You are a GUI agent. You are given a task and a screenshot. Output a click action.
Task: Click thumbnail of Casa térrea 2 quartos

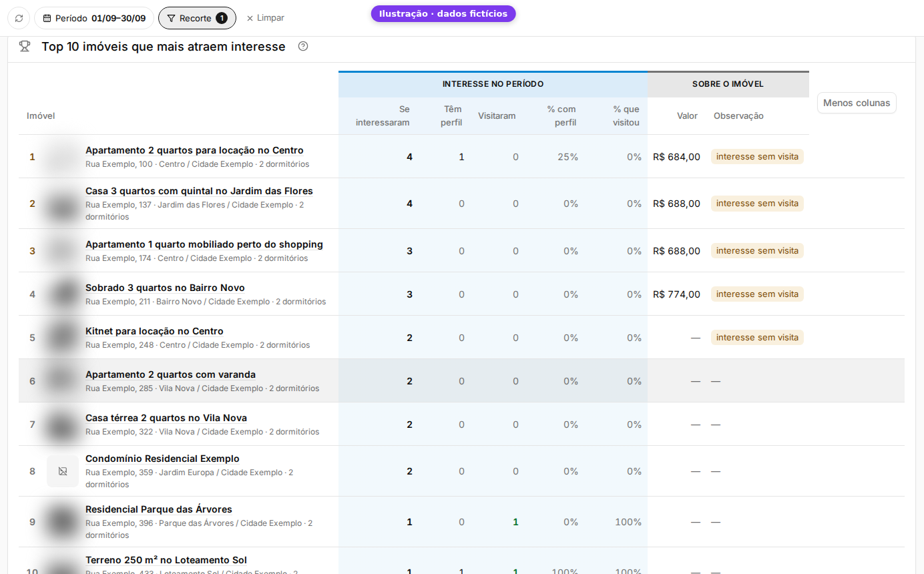coord(63,424)
